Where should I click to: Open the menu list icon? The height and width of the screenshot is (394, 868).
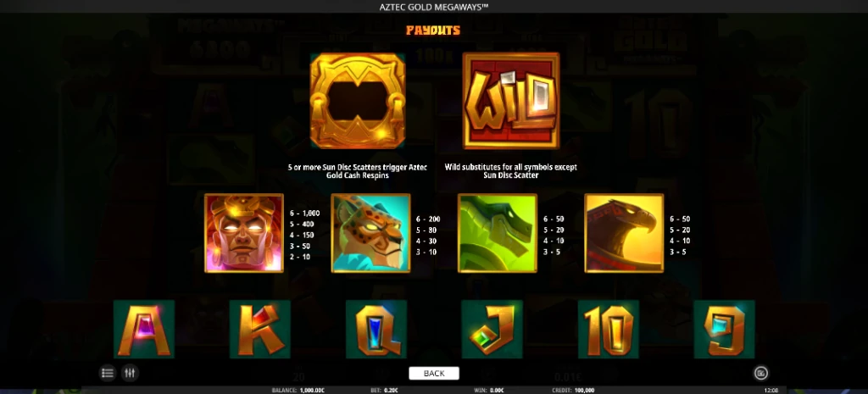click(x=108, y=373)
